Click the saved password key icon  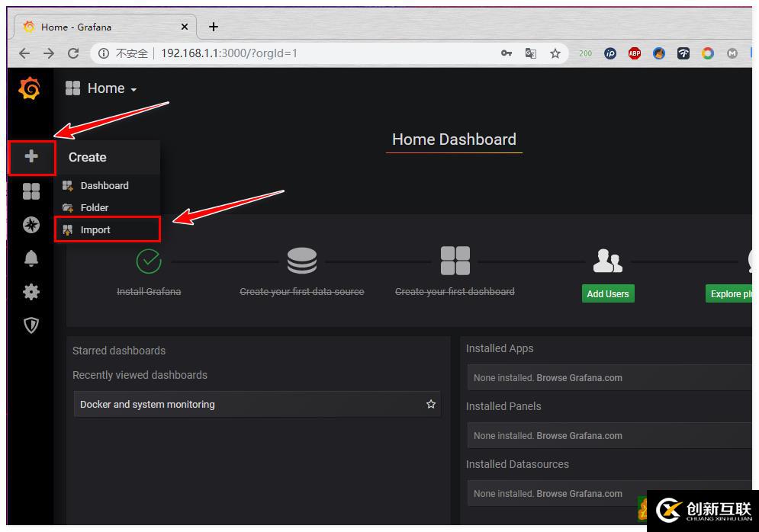[x=507, y=53]
